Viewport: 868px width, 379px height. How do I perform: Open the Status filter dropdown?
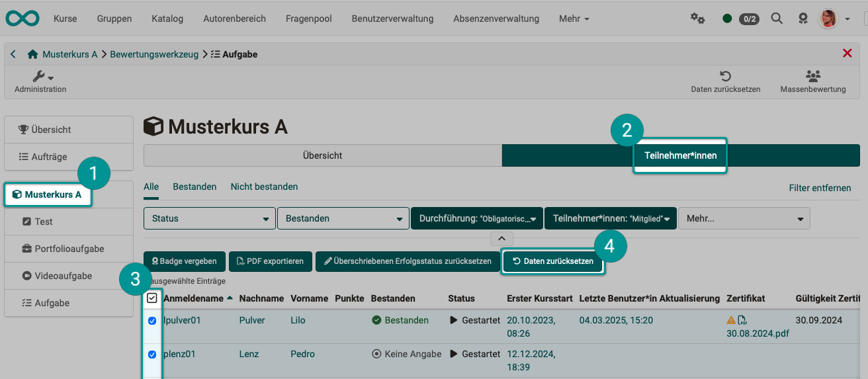coord(210,218)
